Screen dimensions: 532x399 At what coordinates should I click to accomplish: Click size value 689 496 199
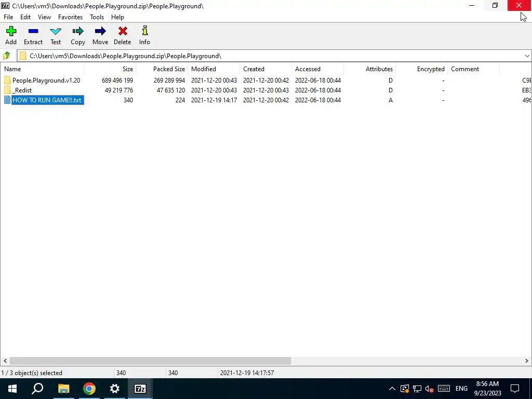pyautogui.click(x=117, y=81)
